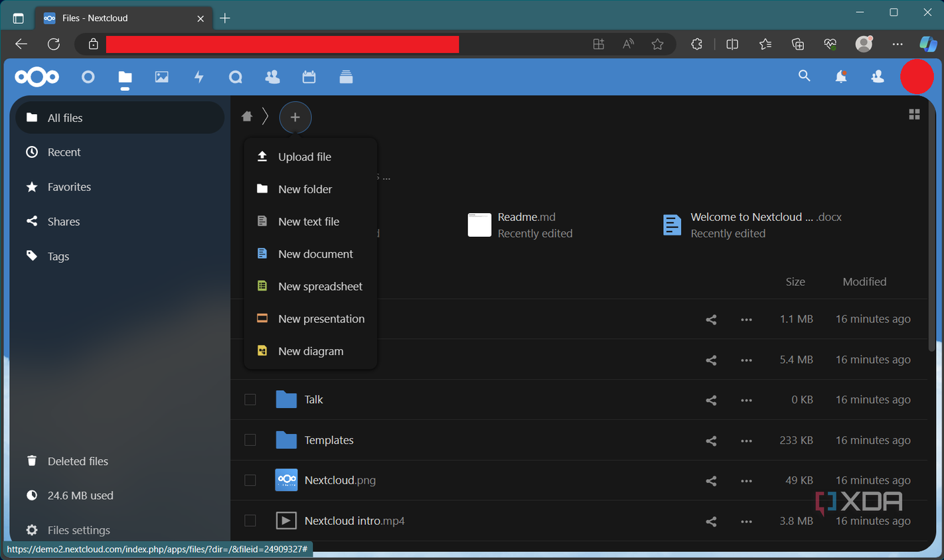This screenshot has width=944, height=560.
Task: Select All files in sidebar
Action: pos(119,117)
